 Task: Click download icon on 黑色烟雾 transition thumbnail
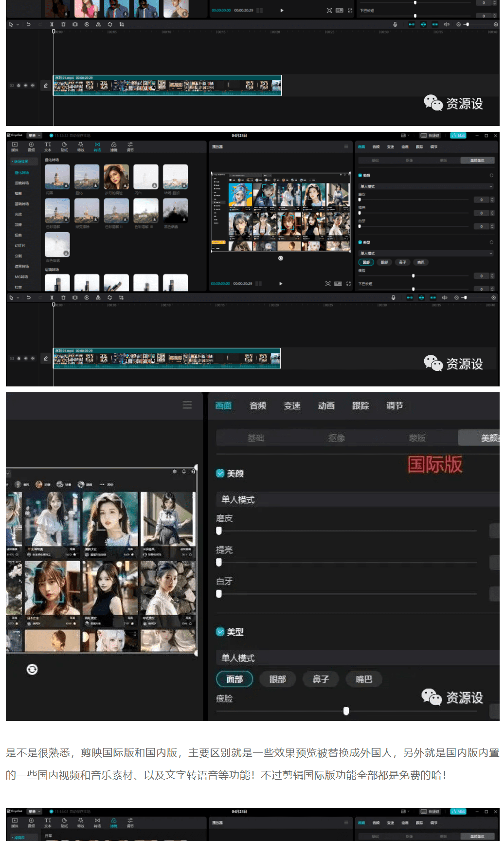pyautogui.click(x=184, y=219)
